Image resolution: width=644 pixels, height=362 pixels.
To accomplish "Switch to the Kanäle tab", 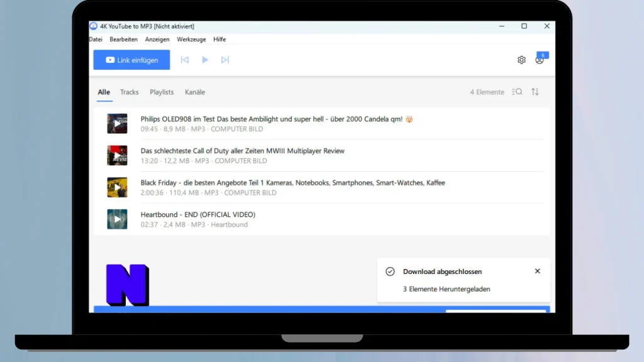I will 195,92.
